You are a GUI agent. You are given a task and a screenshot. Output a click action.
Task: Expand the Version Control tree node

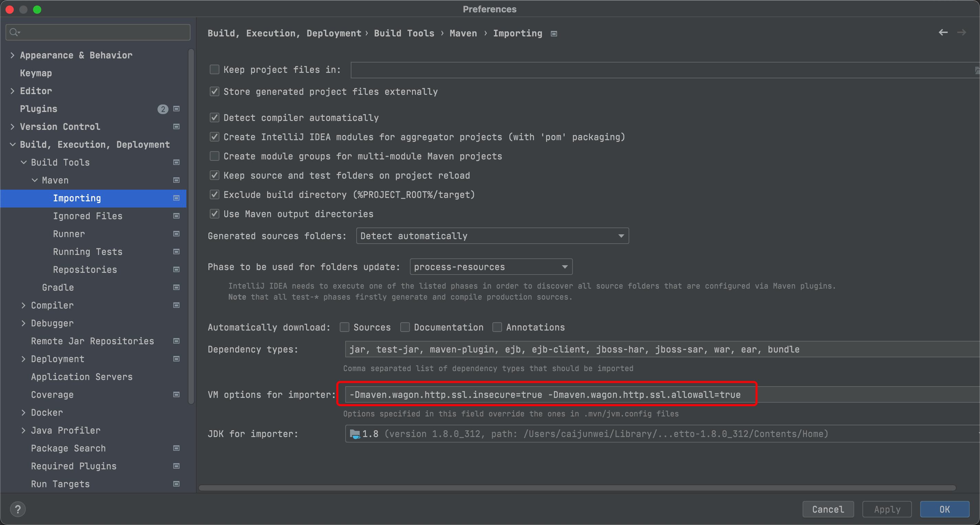[x=13, y=126]
